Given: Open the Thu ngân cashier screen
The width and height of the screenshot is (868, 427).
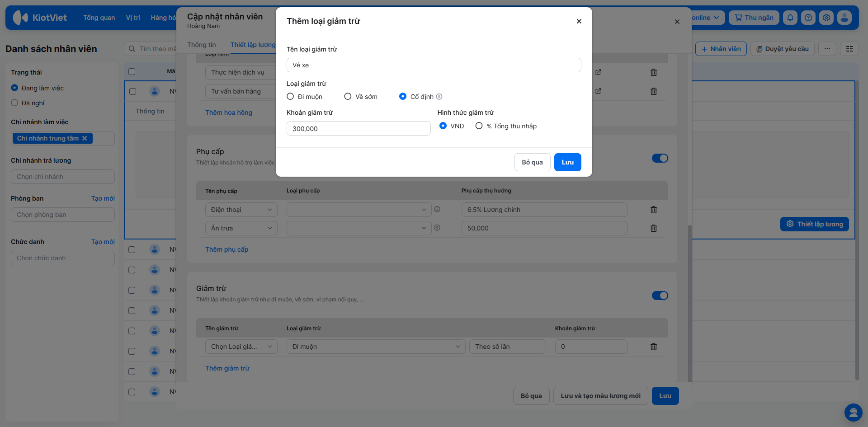Looking at the screenshot, I should (x=754, y=18).
